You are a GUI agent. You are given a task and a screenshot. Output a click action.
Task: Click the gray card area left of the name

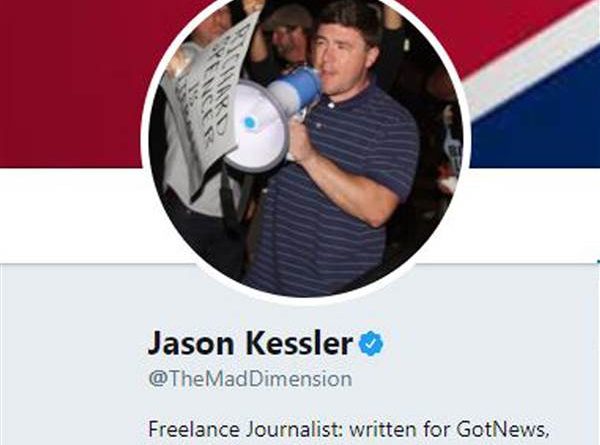pos(73,354)
